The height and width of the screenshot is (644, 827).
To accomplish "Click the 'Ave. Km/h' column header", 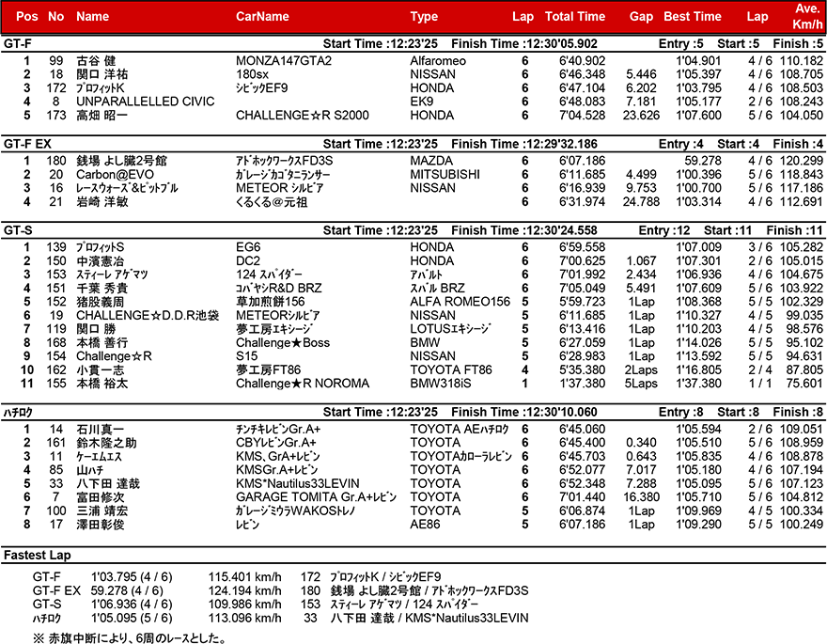I will [x=807, y=16].
